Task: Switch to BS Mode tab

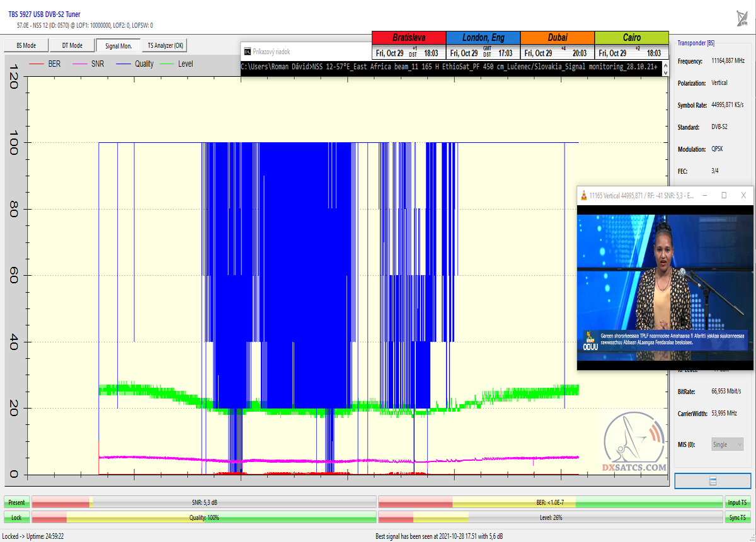Action: pos(26,45)
